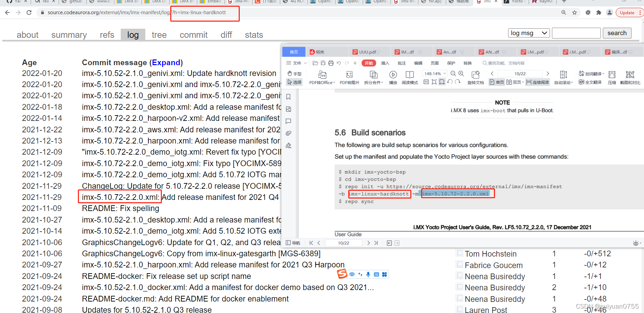
Task: Open the 148.14% zoom level dropdown
Action: point(445,74)
